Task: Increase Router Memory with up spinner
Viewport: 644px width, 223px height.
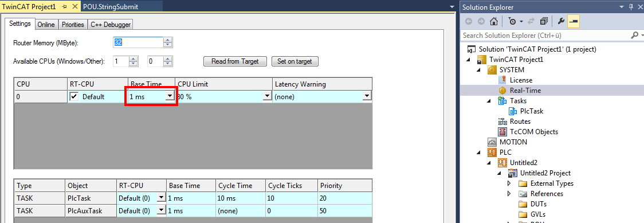Action: click(167, 40)
